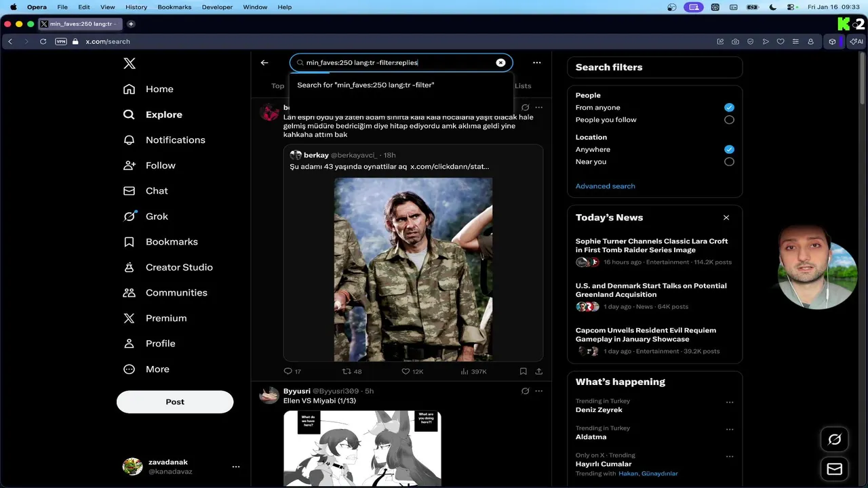Open search options three-dot menu
This screenshot has width=868, height=488.
537,62
